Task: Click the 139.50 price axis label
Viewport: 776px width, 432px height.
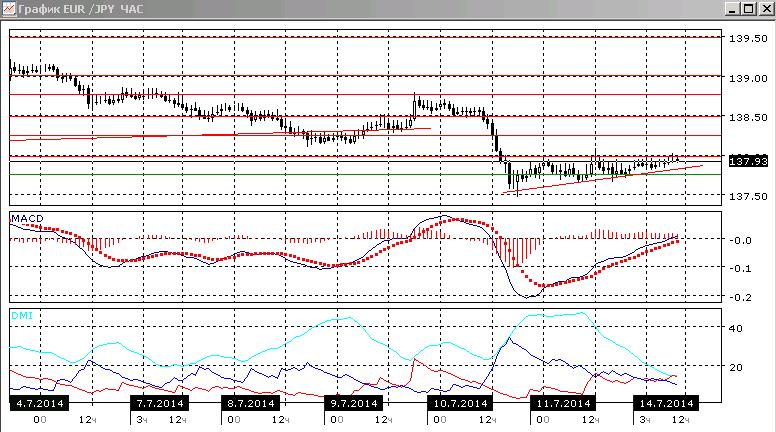Action: click(x=748, y=39)
